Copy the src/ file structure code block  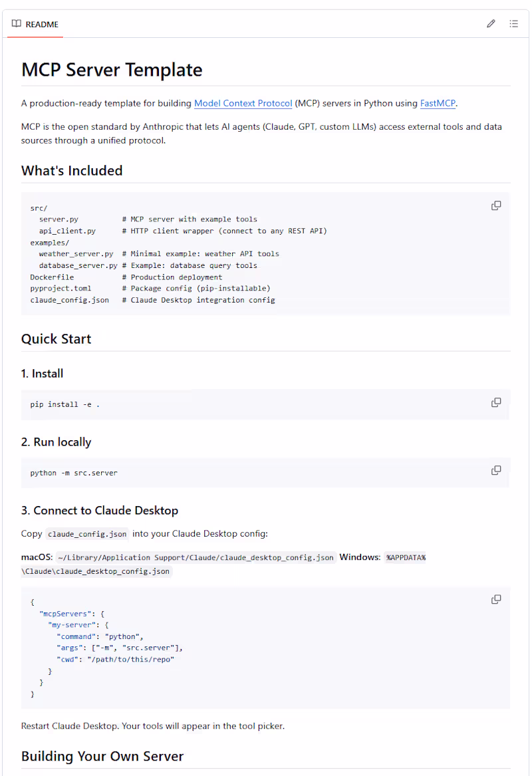click(x=495, y=205)
